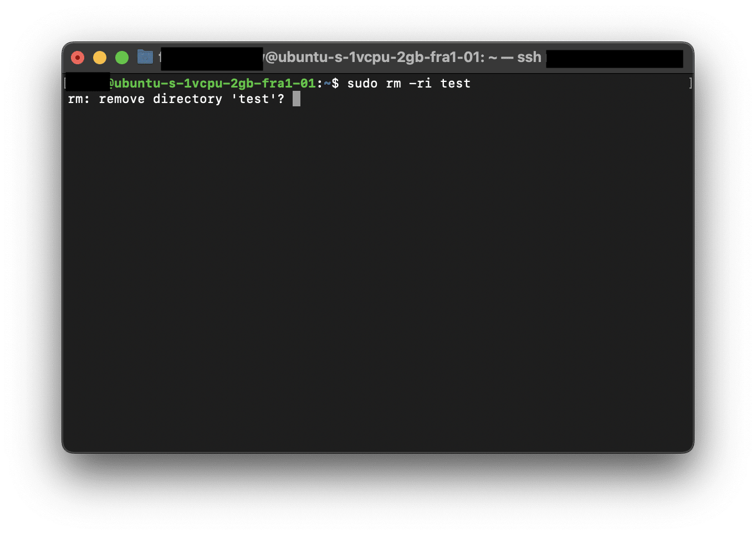Viewport: 756px width, 535px height.
Task: Click 'rm' in the typed command line
Action: point(393,84)
